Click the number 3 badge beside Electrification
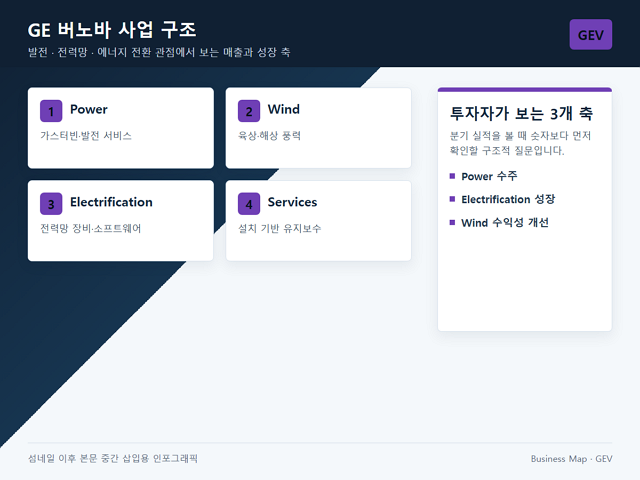The image size is (640, 480). tap(51, 204)
